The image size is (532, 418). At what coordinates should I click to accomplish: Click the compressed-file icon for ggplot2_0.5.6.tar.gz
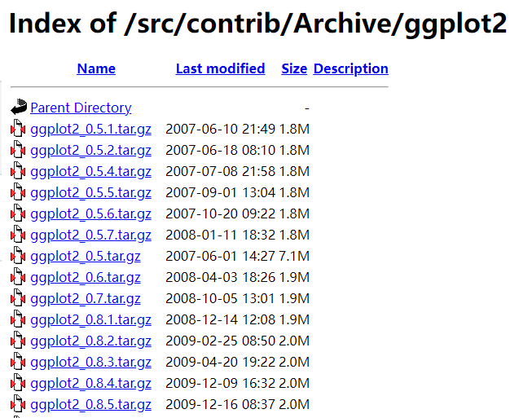coord(19,213)
